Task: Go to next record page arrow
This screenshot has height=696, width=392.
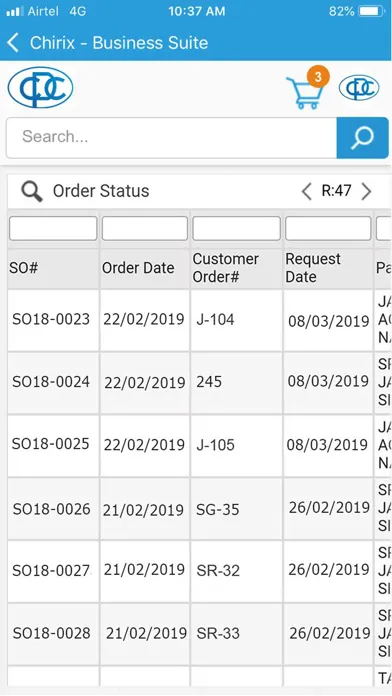Action: (366, 191)
